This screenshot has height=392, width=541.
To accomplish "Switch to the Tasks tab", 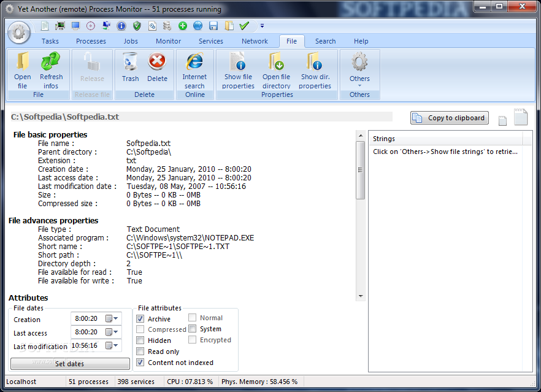I will point(50,41).
